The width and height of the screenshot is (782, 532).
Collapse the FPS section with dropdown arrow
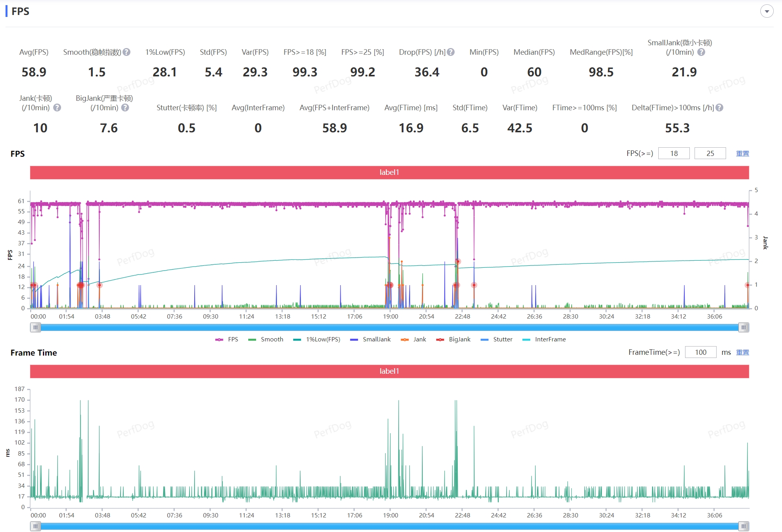coord(767,11)
